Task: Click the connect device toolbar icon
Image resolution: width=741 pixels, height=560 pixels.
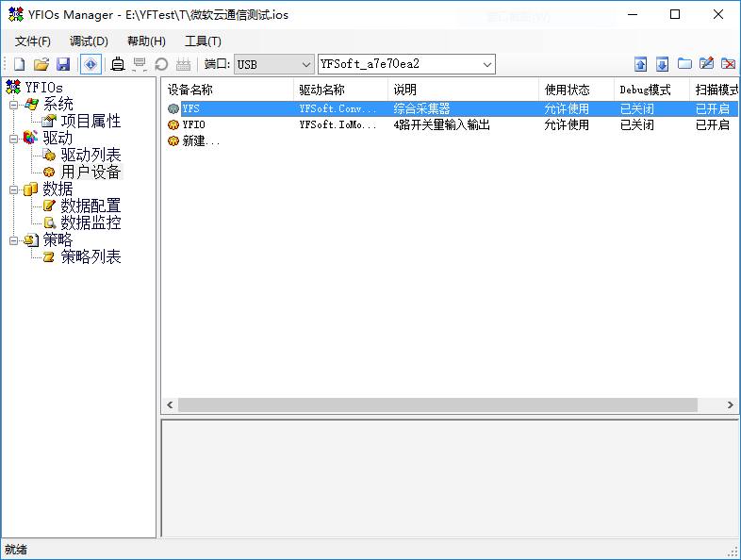Action: (118, 64)
